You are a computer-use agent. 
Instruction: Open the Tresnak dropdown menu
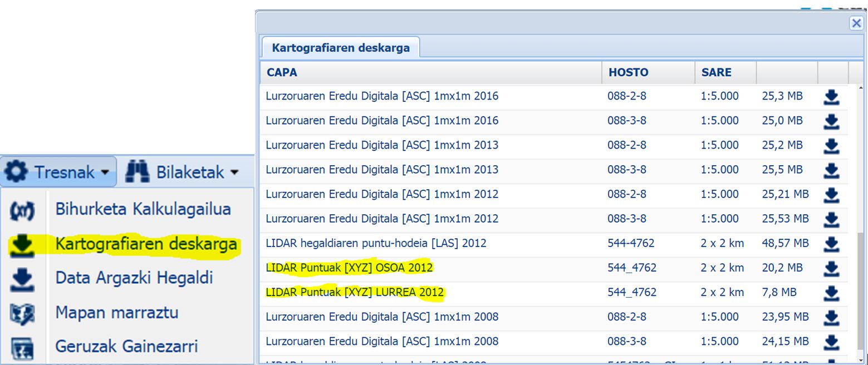[x=58, y=172]
